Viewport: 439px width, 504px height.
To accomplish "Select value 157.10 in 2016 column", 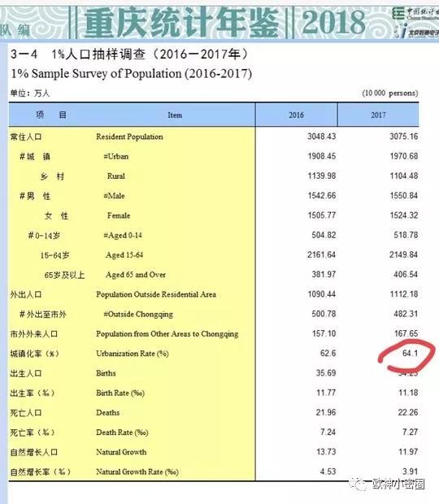I will click(324, 333).
